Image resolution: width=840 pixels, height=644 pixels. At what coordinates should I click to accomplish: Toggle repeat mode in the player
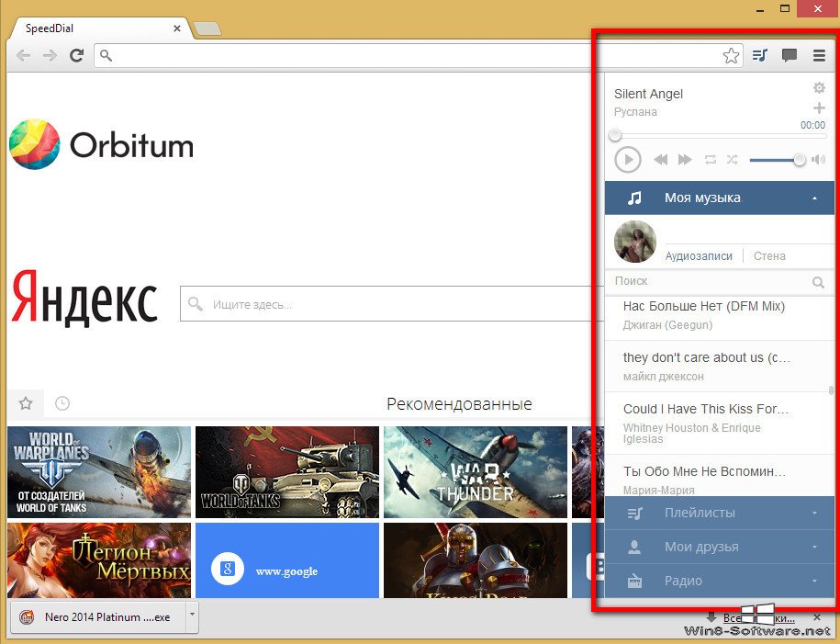[711, 159]
